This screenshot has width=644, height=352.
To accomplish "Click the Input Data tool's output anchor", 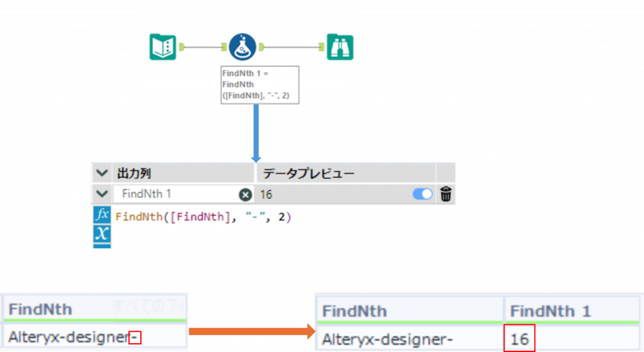I will pos(181,47).
